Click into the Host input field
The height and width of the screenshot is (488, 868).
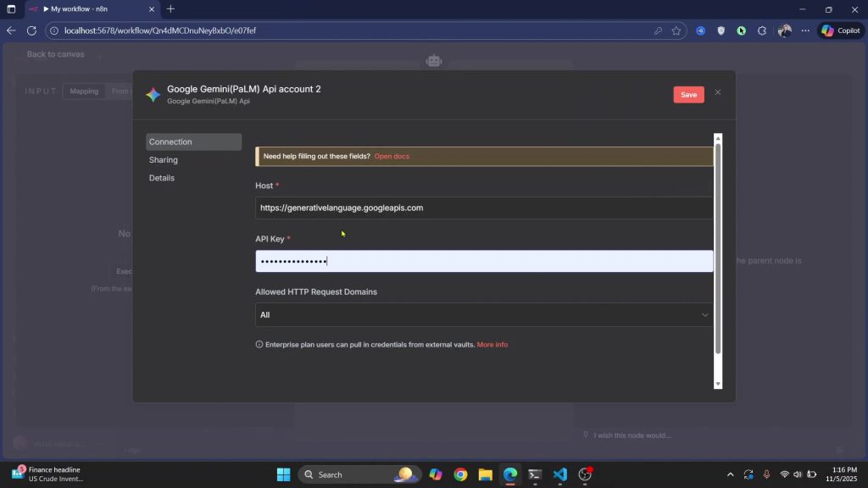click(484, 208)
